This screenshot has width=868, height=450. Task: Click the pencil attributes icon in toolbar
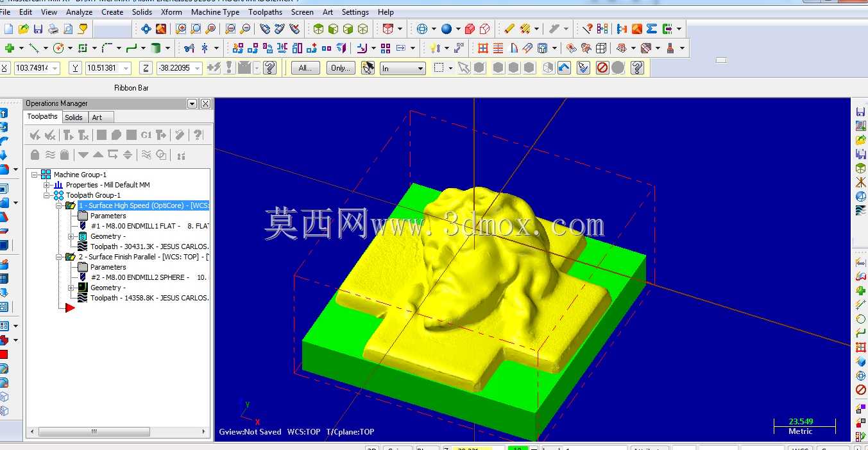pos(509,29)
